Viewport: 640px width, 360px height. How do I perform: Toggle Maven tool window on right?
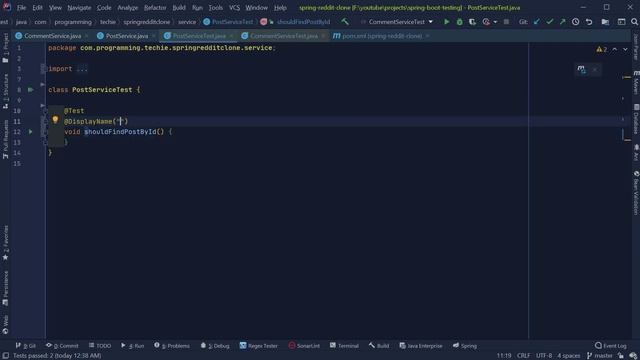[x=636, y=82]
